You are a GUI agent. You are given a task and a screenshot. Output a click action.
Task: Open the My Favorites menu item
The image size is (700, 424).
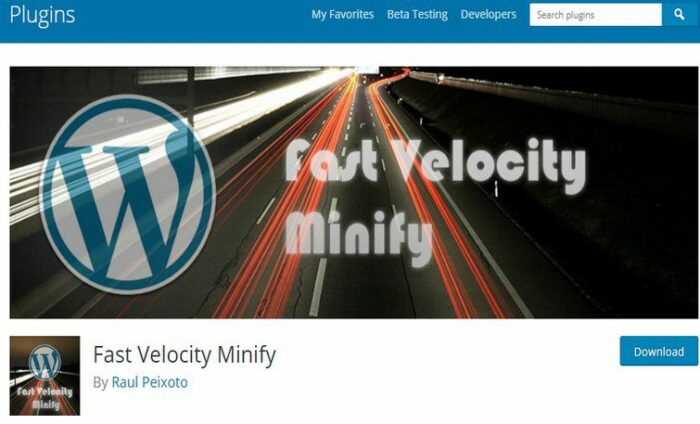(342, 14)
